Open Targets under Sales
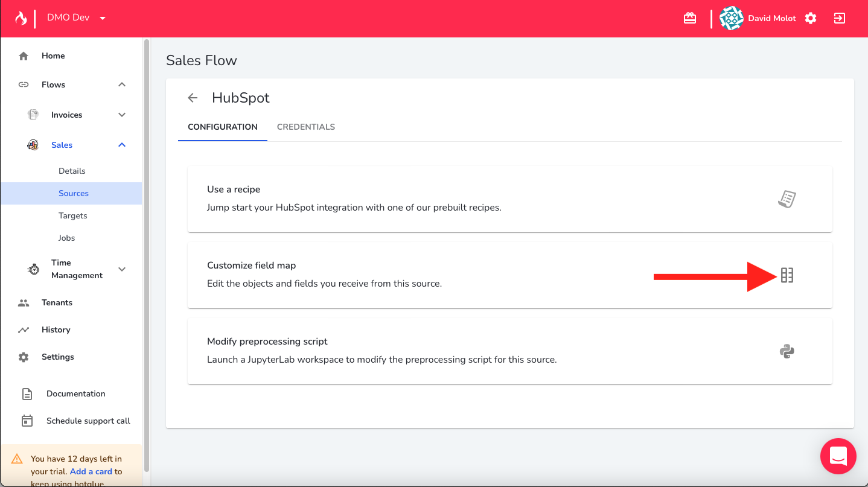 pyautogui.click(x=72, y=216)
